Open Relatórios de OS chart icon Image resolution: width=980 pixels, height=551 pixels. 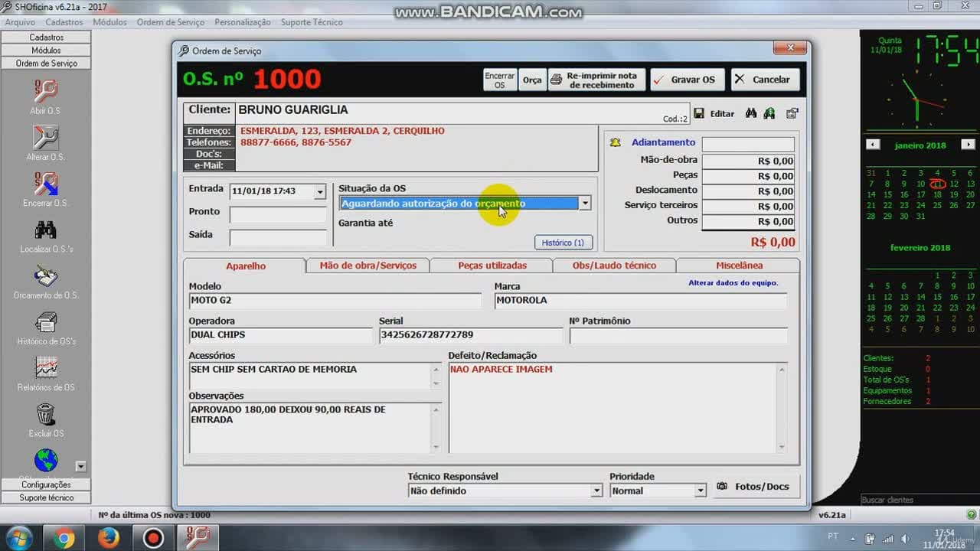tap(45, 368)
